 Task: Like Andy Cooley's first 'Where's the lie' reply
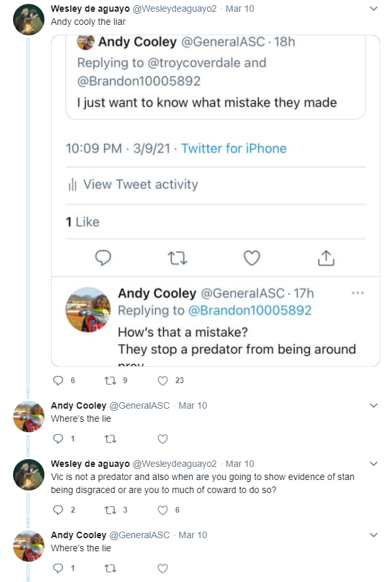coord(163,439)
